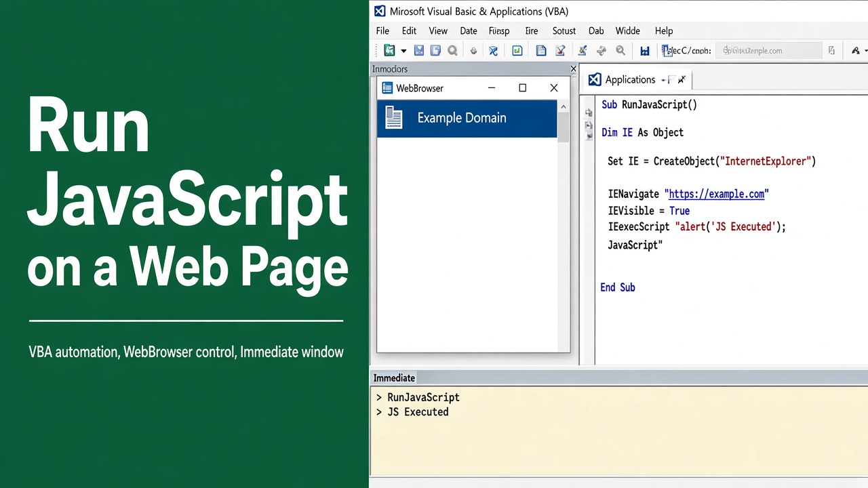Click the second blue disk icon in toolbar
868x488 pixels.
coord(435,50)
